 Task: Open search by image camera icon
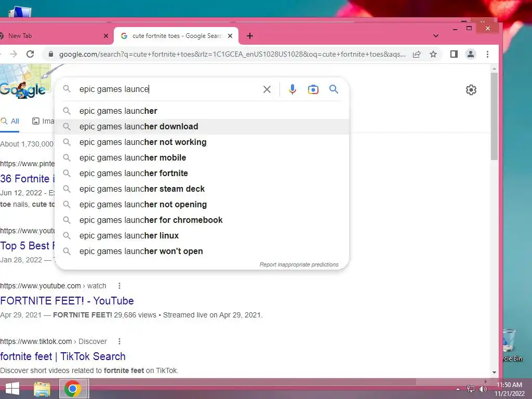click(x=313, y=89)
